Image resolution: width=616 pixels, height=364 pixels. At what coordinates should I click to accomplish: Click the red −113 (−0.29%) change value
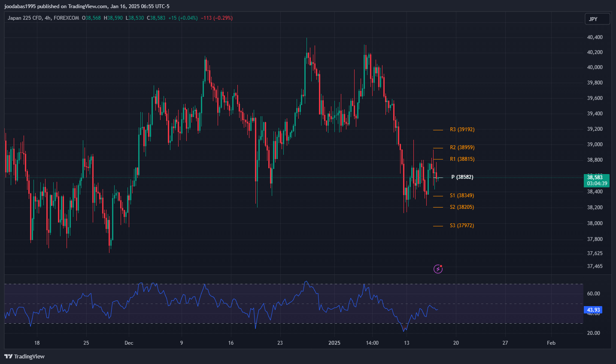pos(217,18)
